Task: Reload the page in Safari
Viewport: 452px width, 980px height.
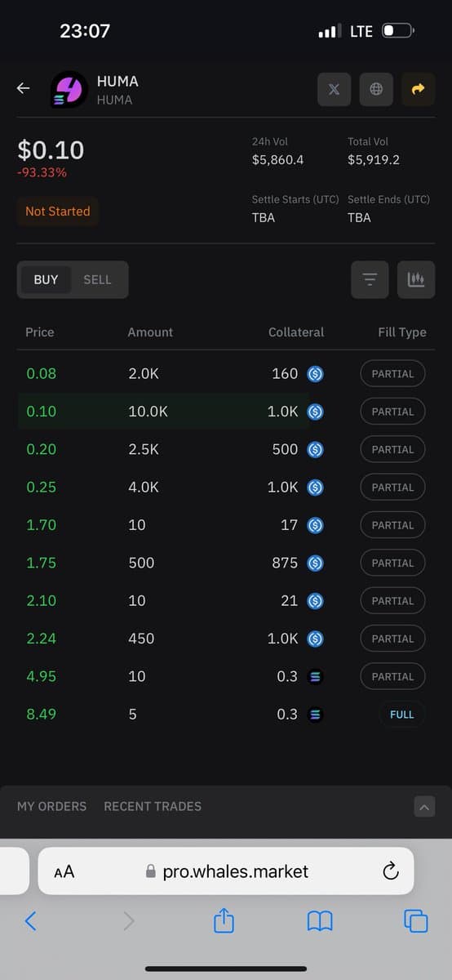Action: (x=391, y=871)
